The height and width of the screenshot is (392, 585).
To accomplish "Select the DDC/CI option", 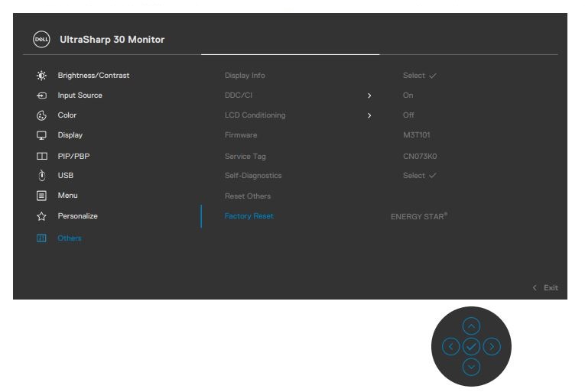I will [239, 95].
